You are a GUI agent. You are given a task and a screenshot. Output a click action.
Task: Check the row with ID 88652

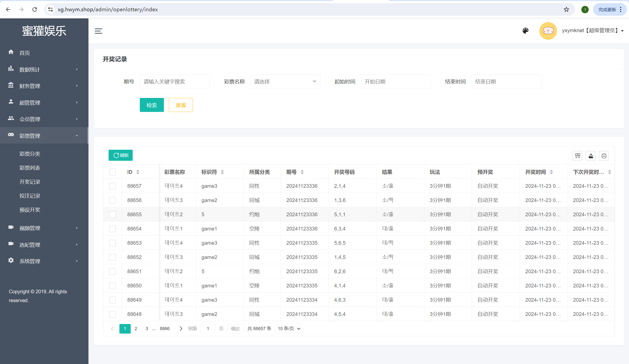[112, 257]
